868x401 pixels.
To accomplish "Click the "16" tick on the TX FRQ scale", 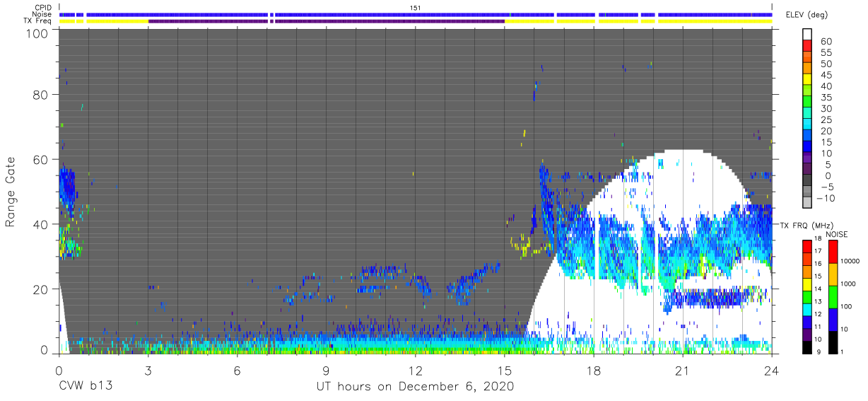I will pyautogui.click(x=817, y=263).
